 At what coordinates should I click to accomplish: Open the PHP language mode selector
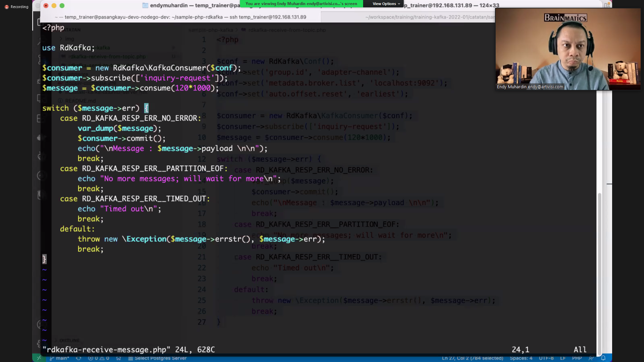pos(577,358)
